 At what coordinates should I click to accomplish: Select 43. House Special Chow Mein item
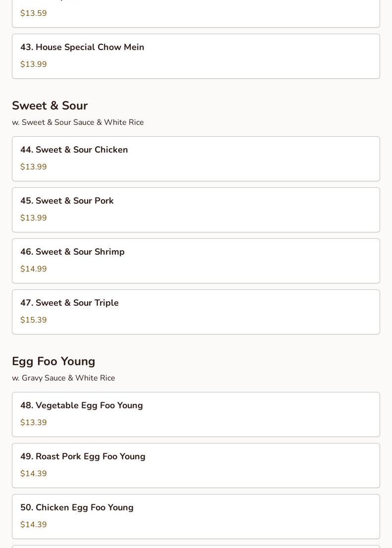click(x=196, y=56)
